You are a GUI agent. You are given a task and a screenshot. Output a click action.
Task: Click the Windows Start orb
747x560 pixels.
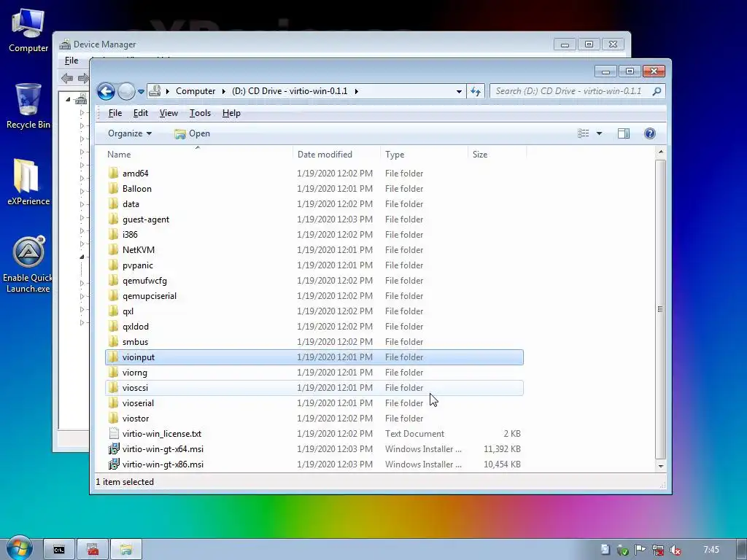19,549
